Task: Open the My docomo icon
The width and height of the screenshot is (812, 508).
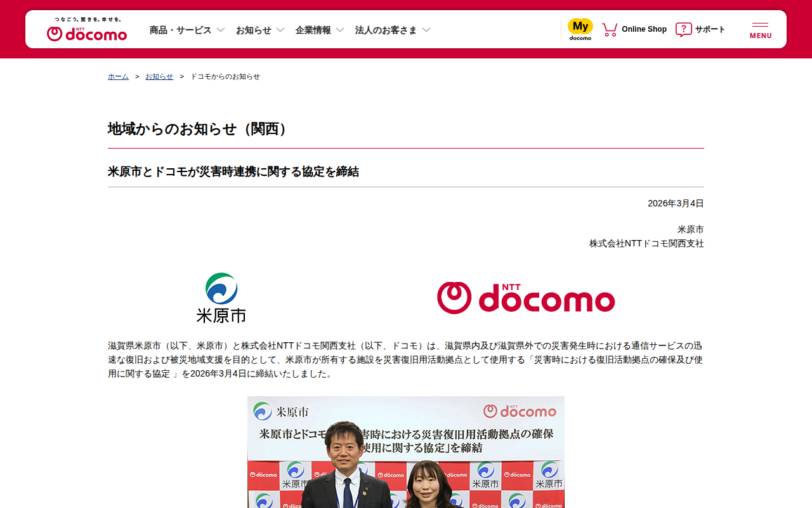Action: tap(580, 29)
